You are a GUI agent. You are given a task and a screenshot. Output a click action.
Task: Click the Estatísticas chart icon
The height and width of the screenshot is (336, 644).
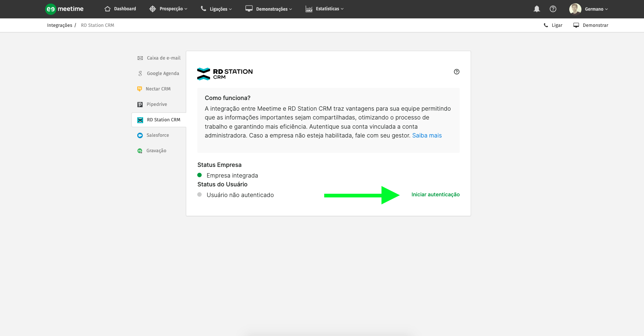[309, 9]
